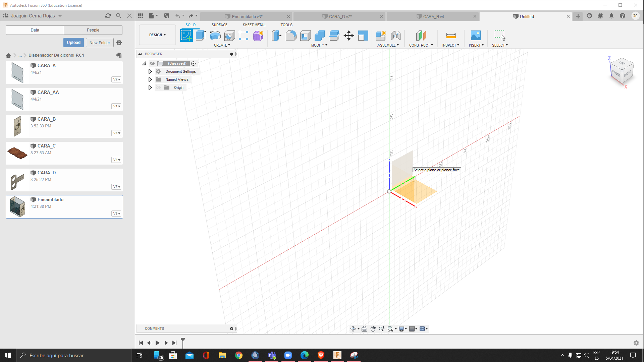Viewport: 644px width, 362px height.
Task: Toggle visibility eye of Unsaved component
Action: point(152,63)
